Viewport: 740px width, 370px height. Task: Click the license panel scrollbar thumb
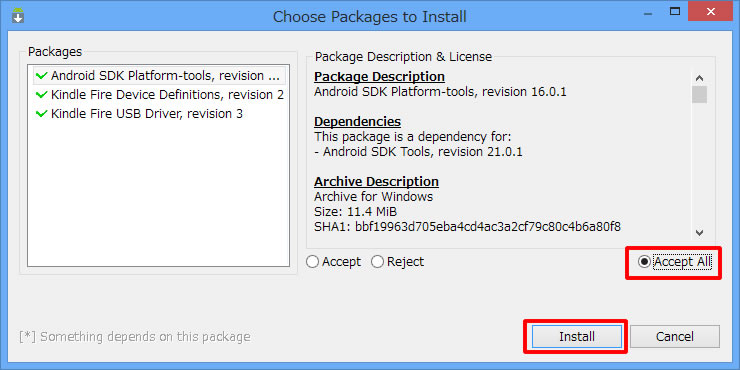click(x=699, y=94)
